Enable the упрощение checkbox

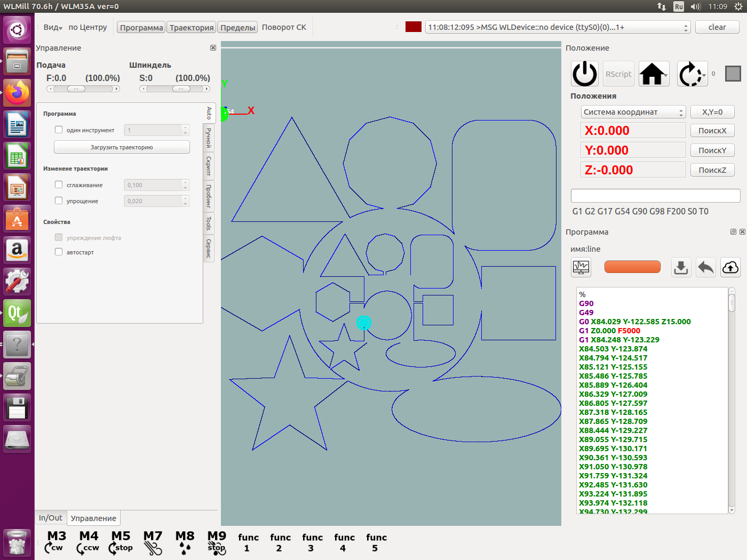pyautogui.click(x=59, y=201)
